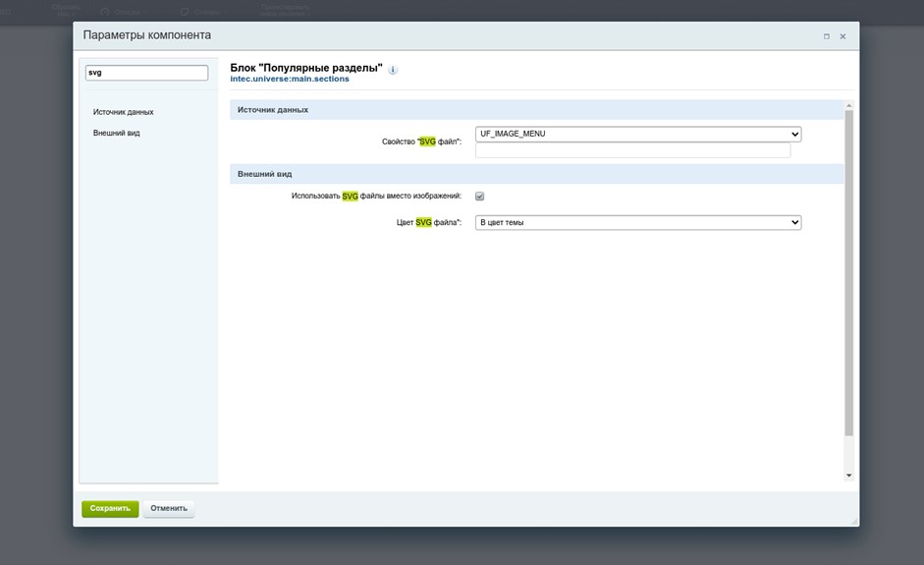This screenshot has height=565, width=924.
Task: Click the info icon beside the block title
Action: tap(393, 71)
